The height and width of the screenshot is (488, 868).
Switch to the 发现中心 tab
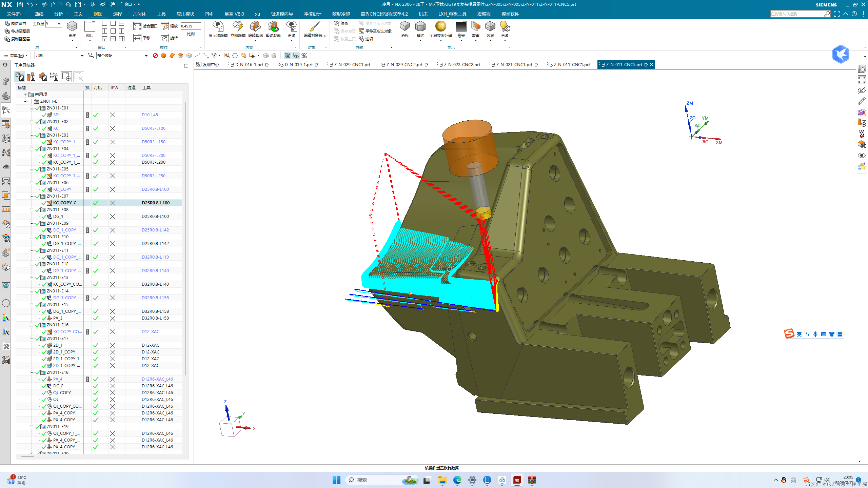pos(208,64)
